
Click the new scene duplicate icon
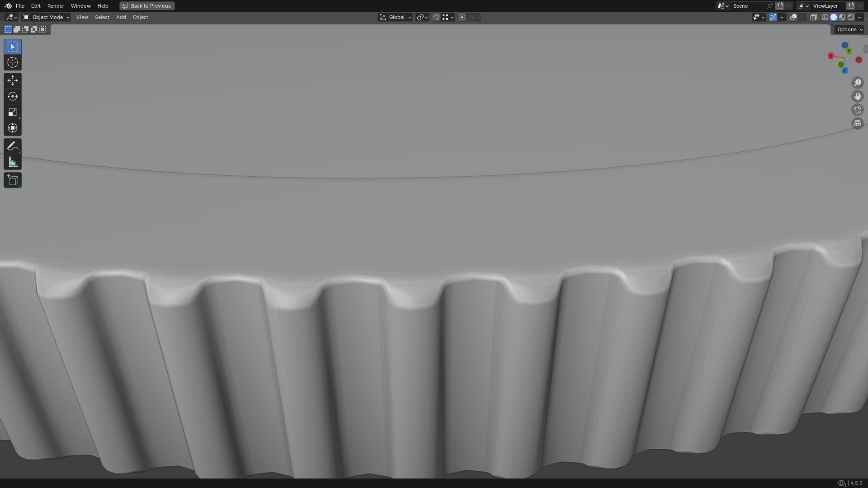pos(780,6)
